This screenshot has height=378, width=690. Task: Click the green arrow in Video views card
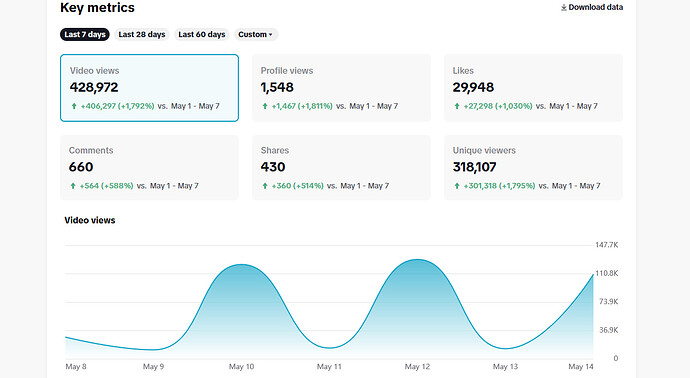74,106
